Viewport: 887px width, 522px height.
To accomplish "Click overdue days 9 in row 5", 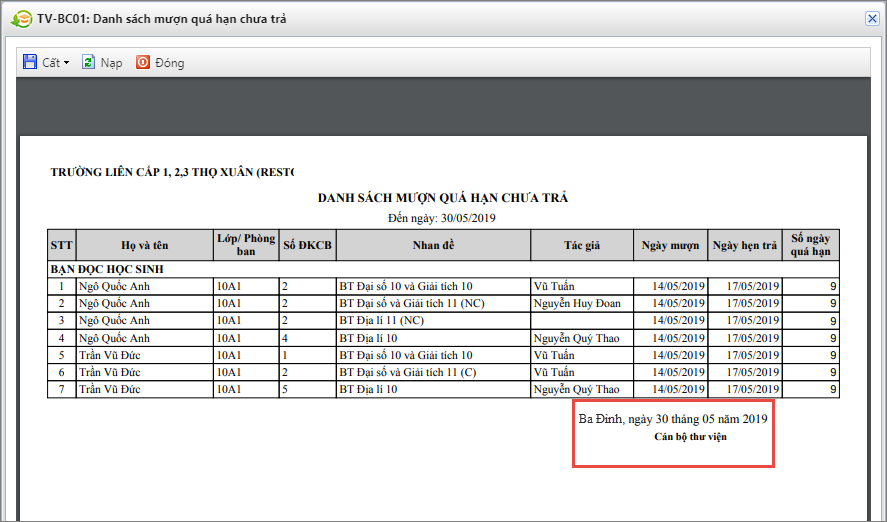I will 833,356.
